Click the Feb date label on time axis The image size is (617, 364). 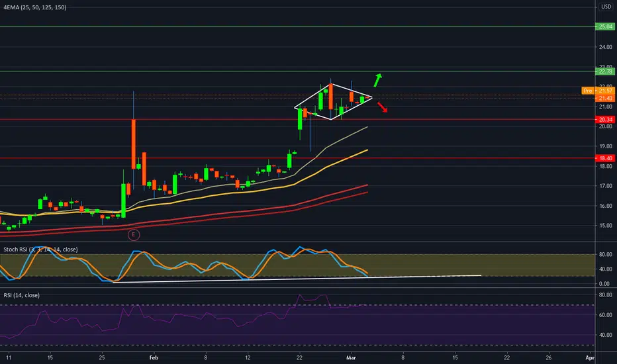pos(154,357)
